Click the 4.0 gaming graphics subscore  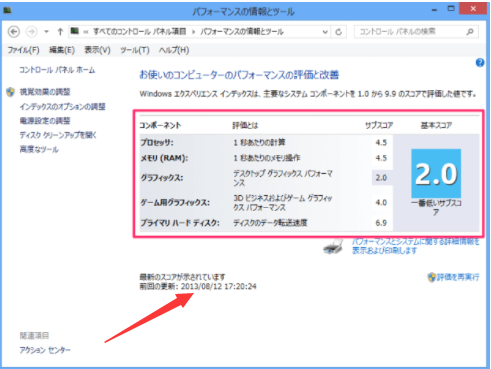[381, 202]
